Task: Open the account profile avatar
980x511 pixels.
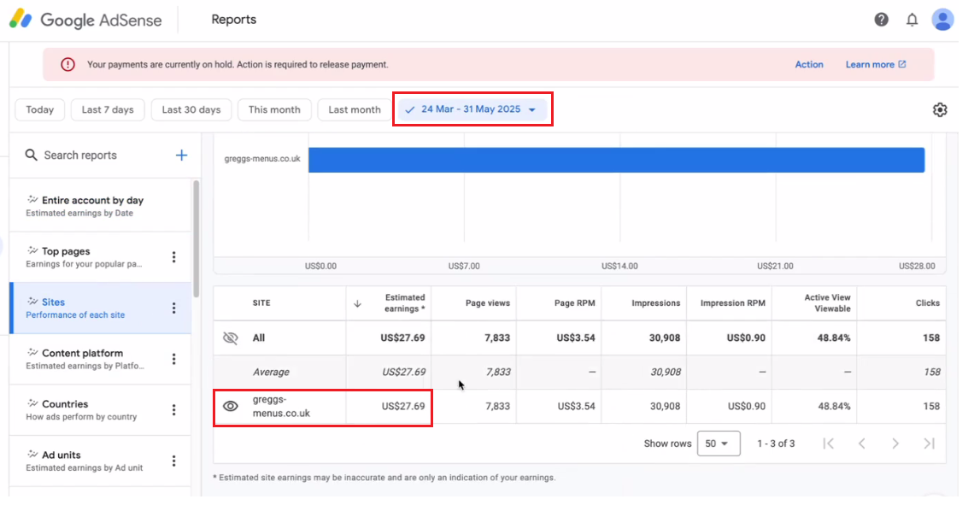Action: (942, 20)
